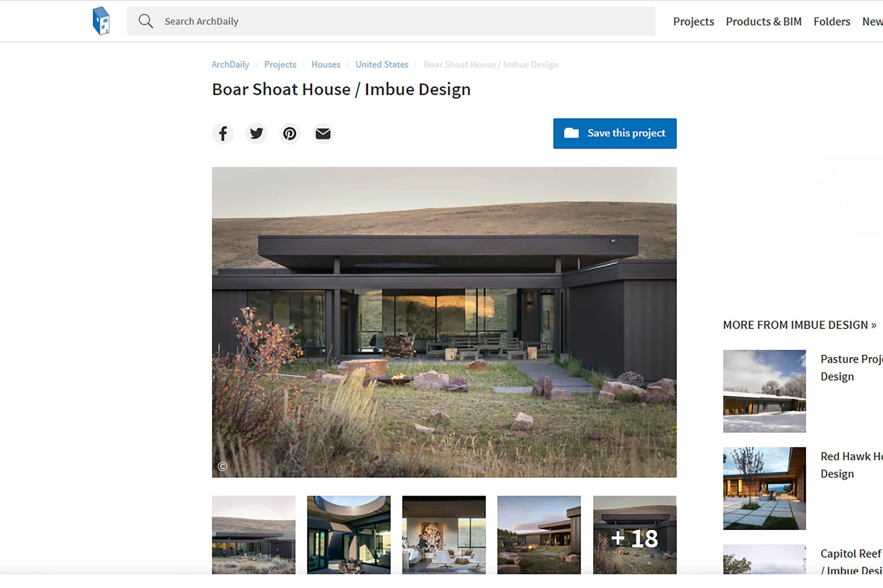Share the project on Twitter

256,133
